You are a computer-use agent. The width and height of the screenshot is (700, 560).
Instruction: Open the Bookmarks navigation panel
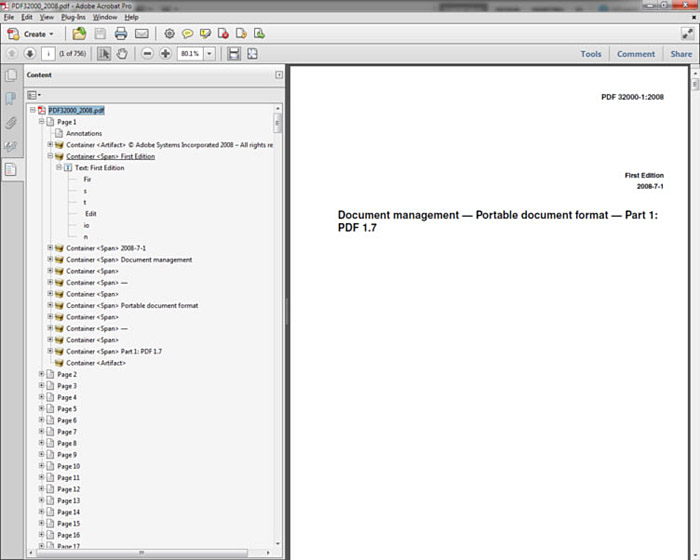tap(11, 99)
